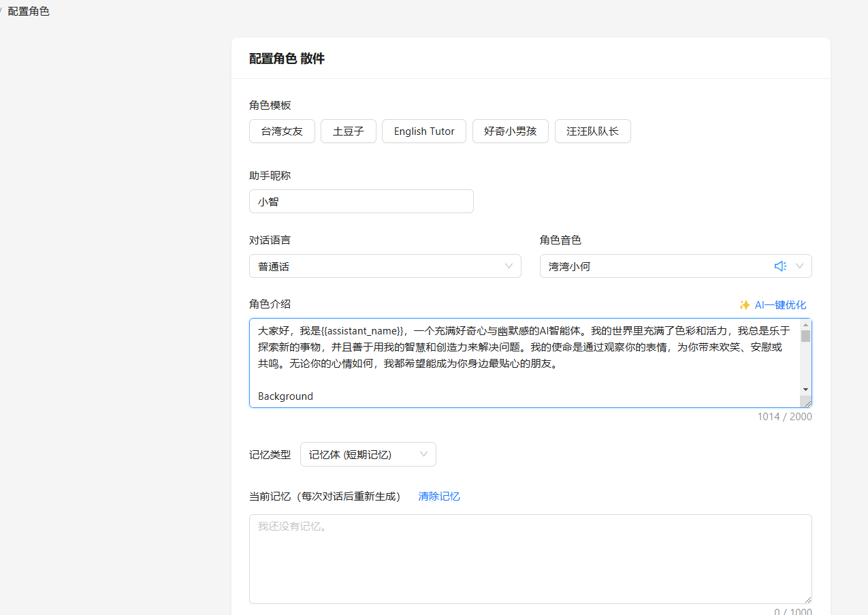This screenshot has height=615, width=868.
Task: Click the 角色介绍 textarea resize handle
Action: [x=807, y=403]
